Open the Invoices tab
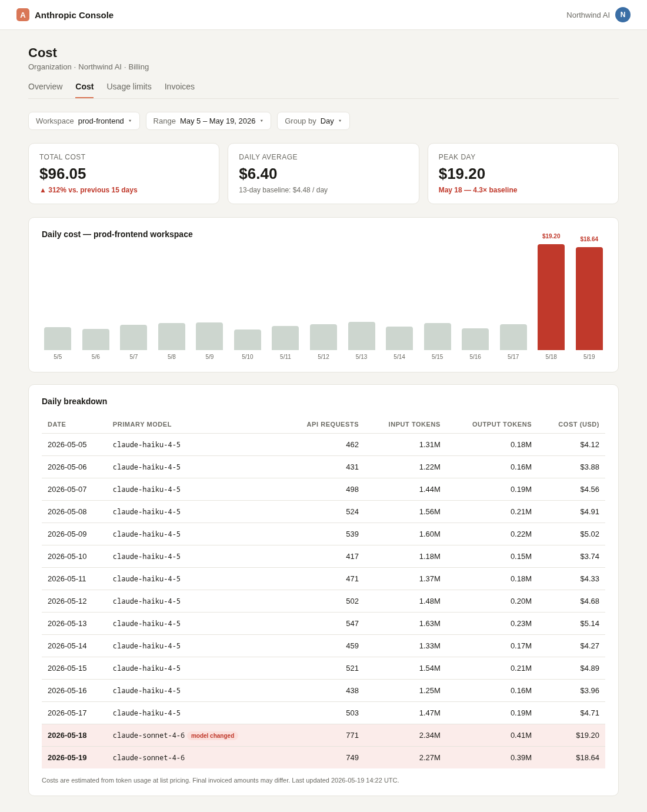The height and width of the screenshot is (812, 647). pos(179,86)
